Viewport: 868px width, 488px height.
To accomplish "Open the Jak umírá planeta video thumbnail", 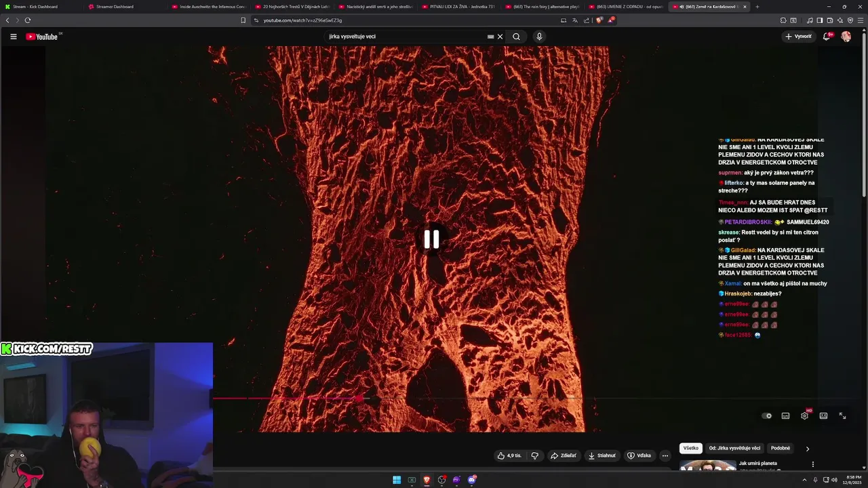I will (708, 465).
